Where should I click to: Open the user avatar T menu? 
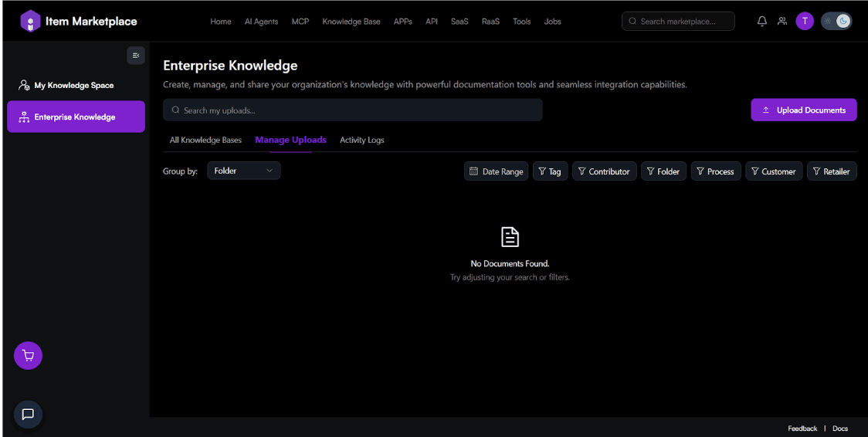805,22
